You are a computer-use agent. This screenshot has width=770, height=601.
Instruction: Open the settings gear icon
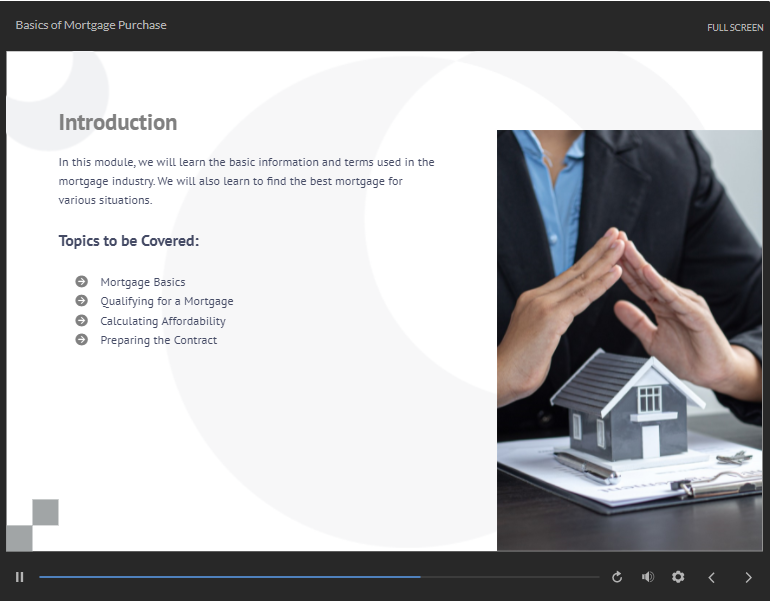[678, 577]
